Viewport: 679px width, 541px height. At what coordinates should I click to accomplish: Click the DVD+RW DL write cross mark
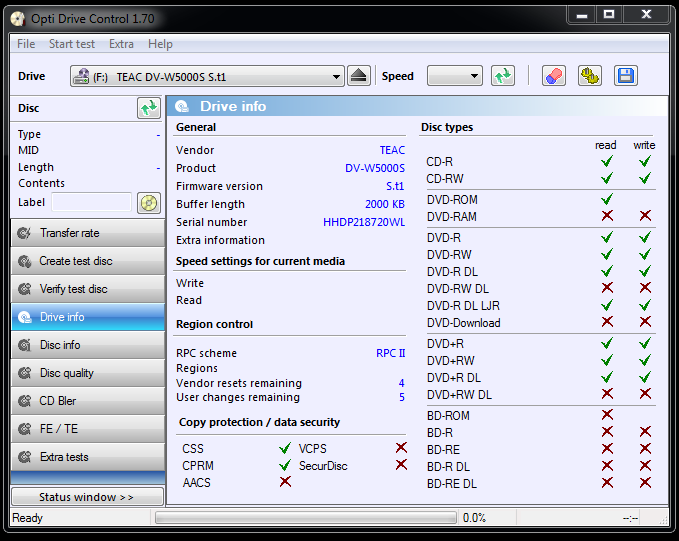click(645, 394)
